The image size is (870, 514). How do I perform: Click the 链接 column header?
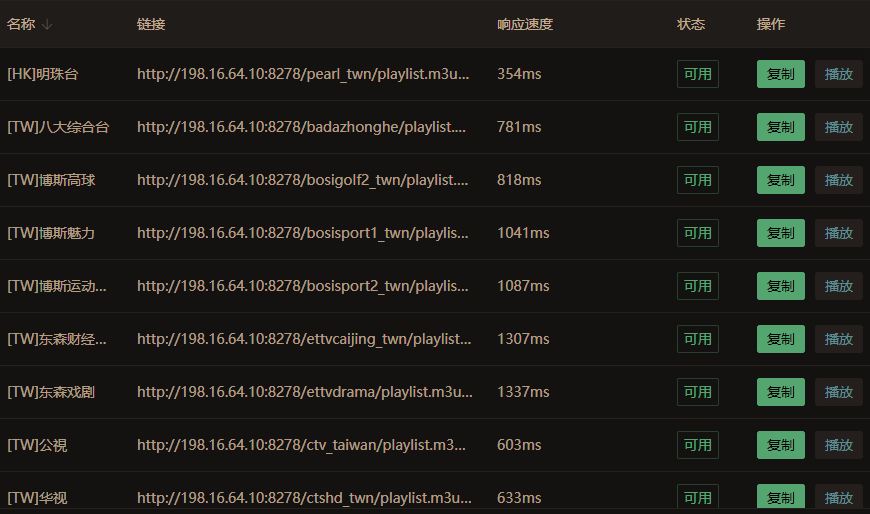tap(151, 24)
